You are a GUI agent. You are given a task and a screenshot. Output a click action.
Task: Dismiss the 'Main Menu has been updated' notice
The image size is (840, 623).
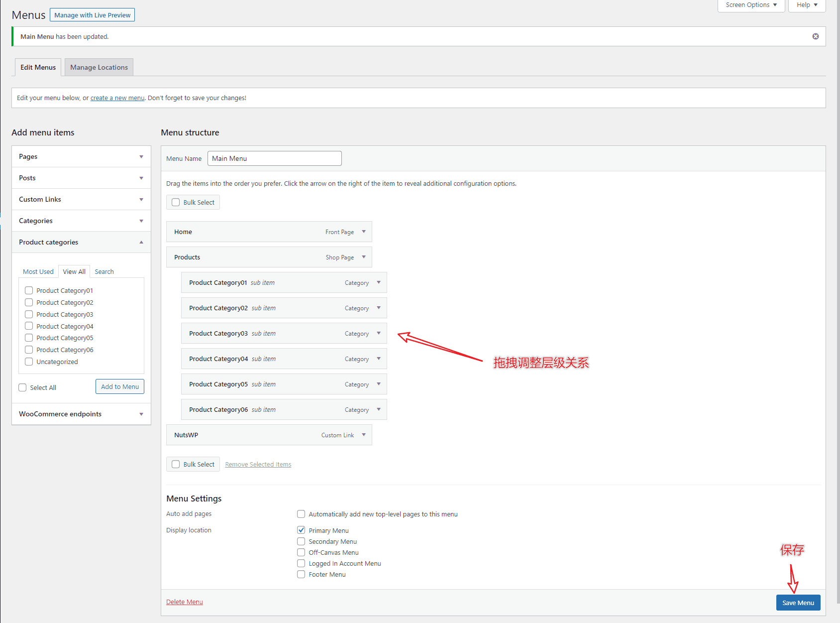(x=816, y=36)
